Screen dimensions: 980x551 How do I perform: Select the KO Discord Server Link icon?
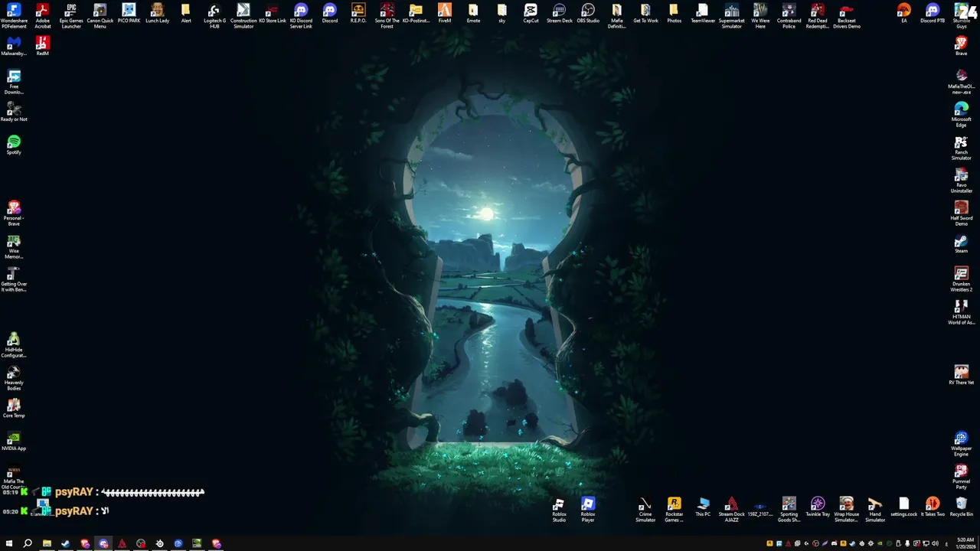(301, 16)
